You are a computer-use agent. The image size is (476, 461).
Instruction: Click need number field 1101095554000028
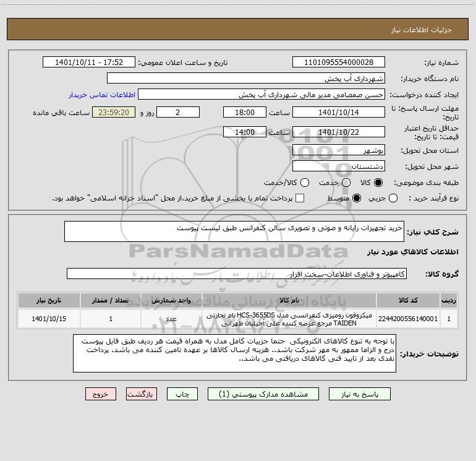click(x=339, y=62)
